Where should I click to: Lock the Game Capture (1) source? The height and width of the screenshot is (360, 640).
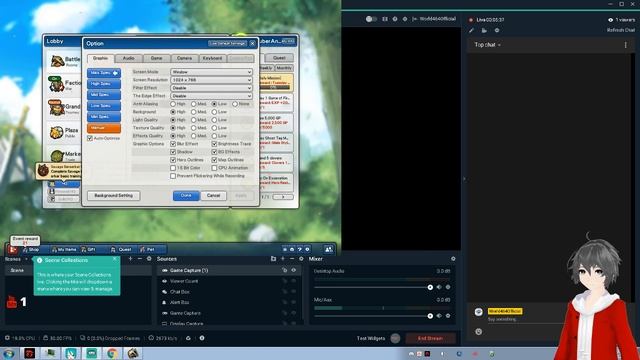pos(284,270)
